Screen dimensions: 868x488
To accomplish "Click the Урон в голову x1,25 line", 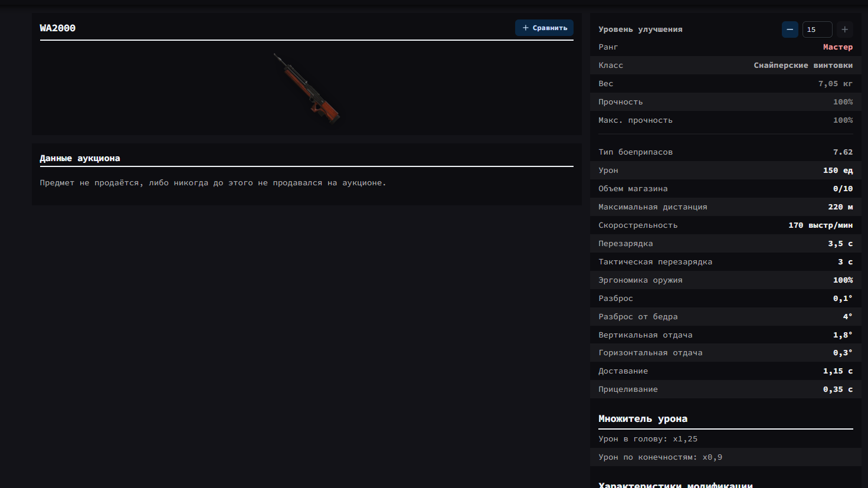I will point(648,439).
